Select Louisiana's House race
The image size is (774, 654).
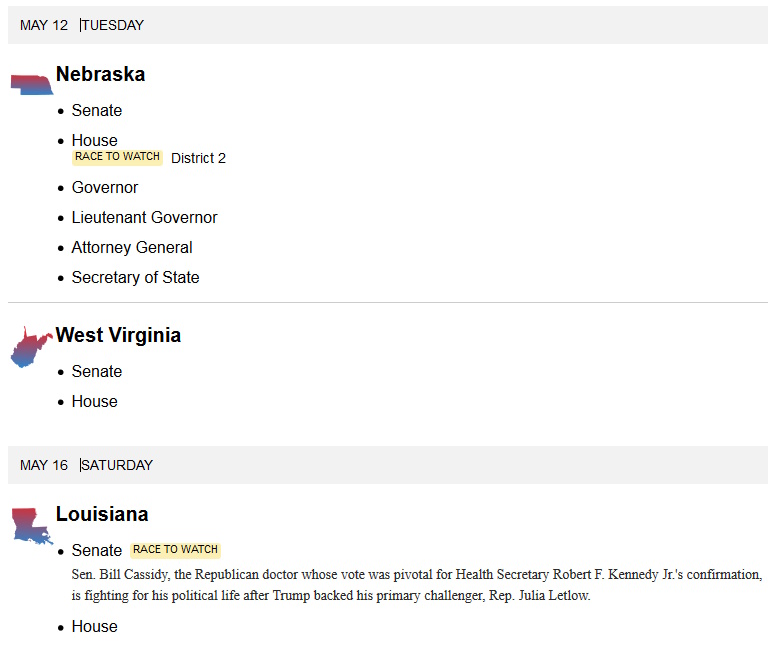pyautogui.click(x=95, y=626)
